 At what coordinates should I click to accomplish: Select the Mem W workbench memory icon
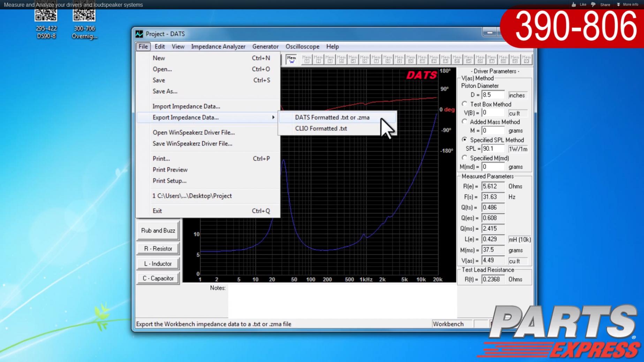291,60
